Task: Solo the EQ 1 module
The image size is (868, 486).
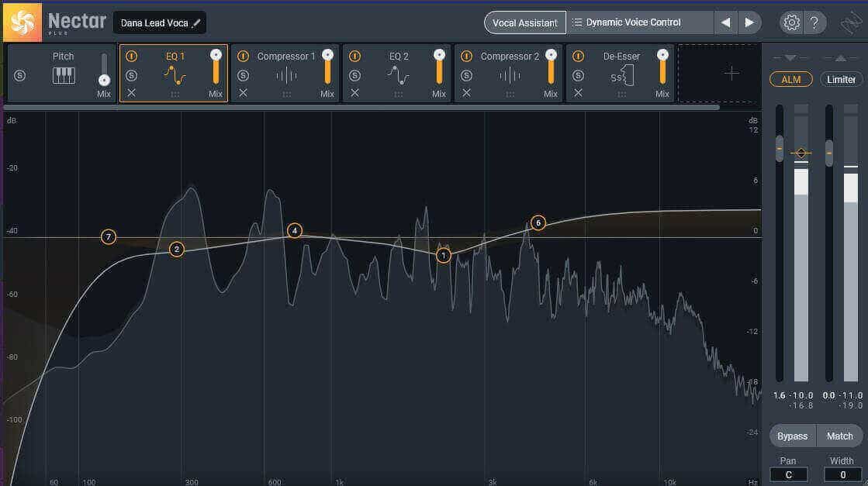Action: click(x=131, y=75)
